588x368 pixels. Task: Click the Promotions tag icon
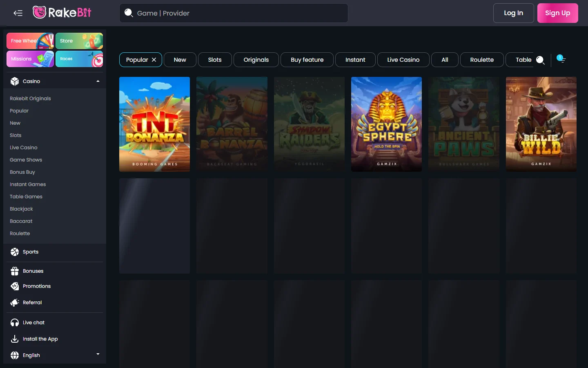click(15, 286)
